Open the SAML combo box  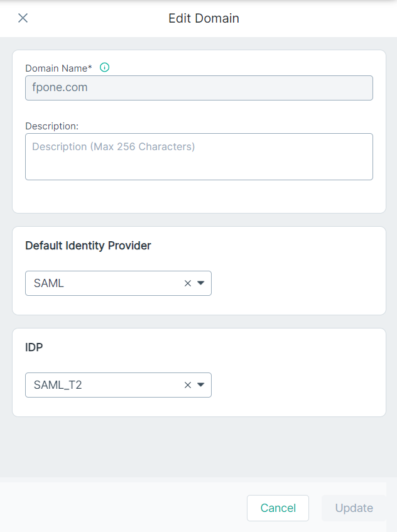coord(118,283)
